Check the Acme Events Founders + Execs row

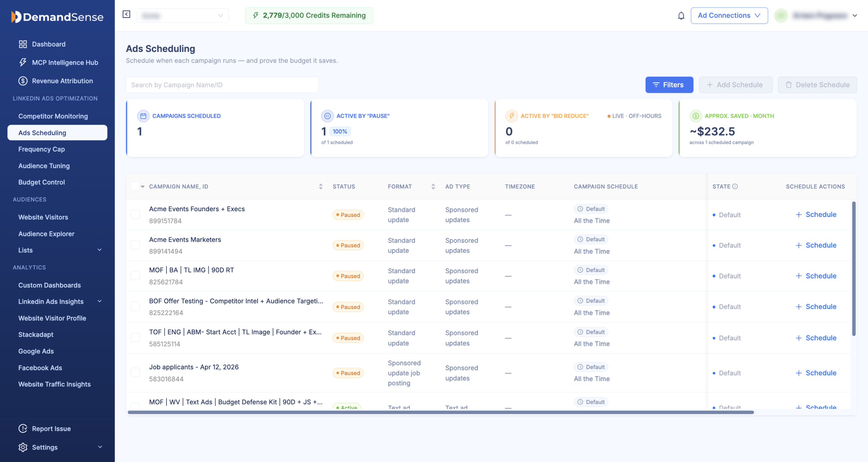point(135,214)
